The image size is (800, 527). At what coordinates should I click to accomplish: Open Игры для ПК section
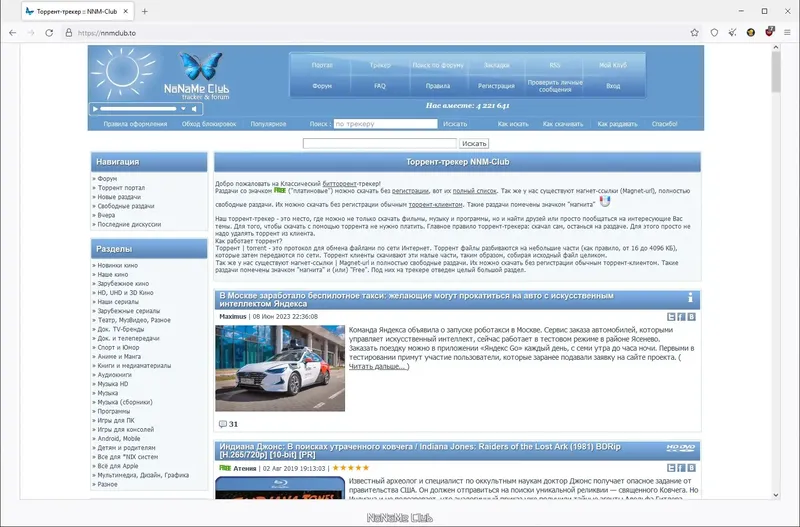[116, 420]
